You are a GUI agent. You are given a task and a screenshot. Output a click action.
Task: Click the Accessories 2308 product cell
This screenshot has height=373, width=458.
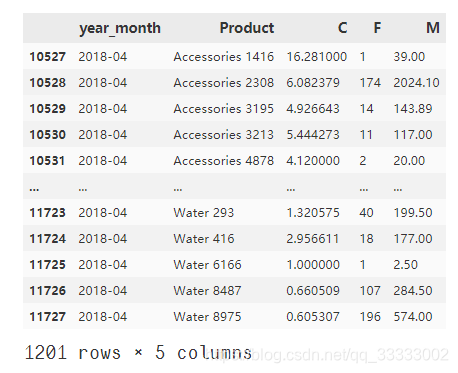(x=224, y=83)
